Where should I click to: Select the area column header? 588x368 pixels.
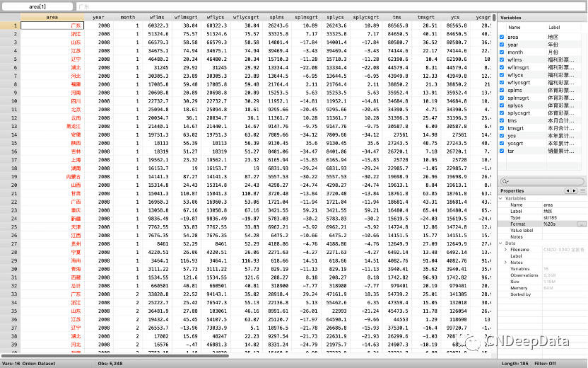tap(52, 17)
